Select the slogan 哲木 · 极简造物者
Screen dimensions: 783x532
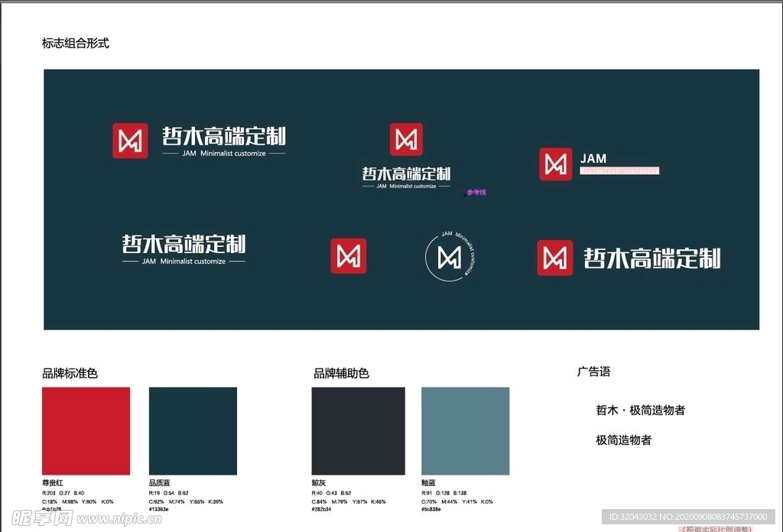click(640, 410)
